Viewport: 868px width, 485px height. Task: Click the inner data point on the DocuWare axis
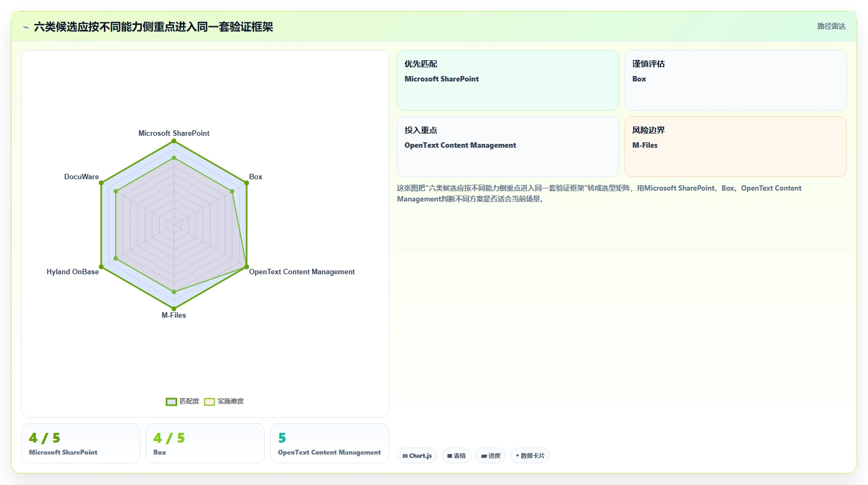pyautogui.click(x=116, y=191)
